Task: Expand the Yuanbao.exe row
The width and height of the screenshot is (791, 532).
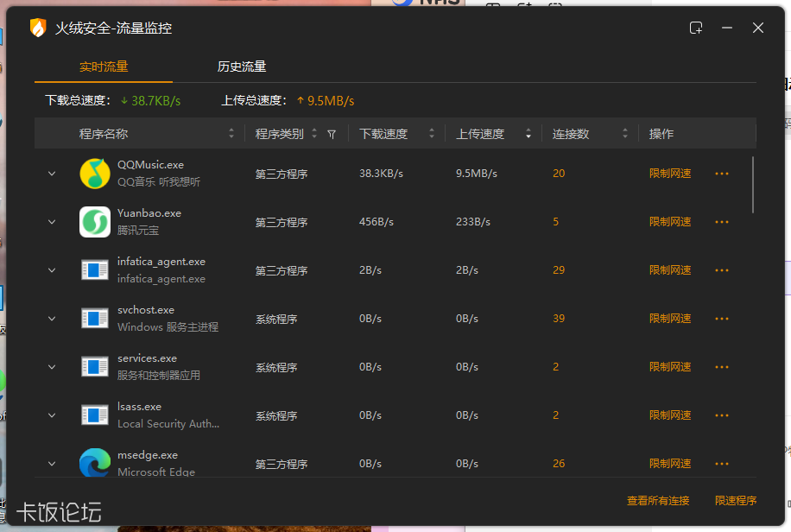Action: pos(51,221)
